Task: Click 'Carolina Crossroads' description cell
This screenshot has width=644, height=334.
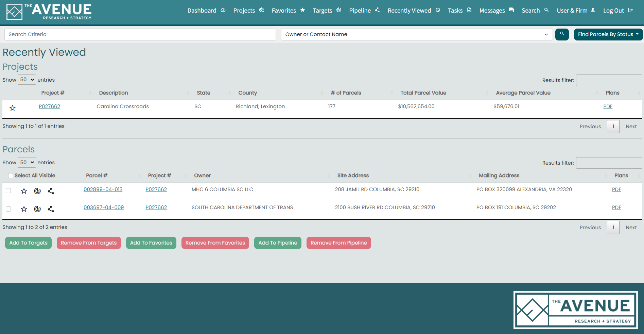Action: point(123,106)
